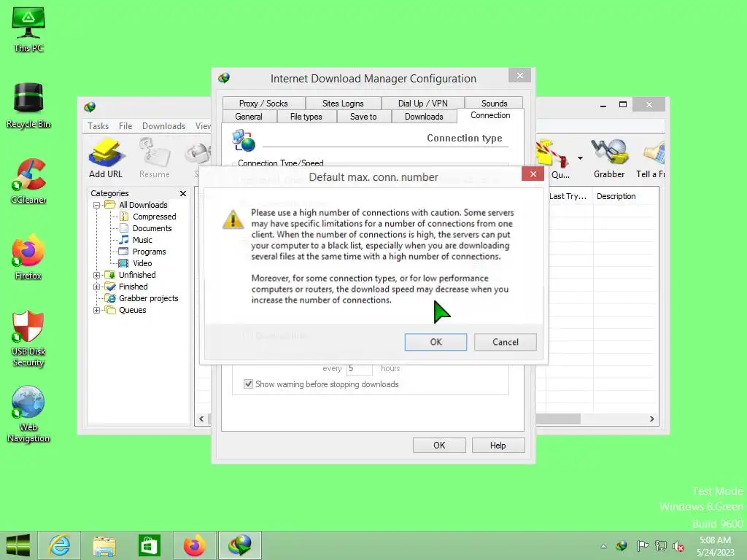Open This PC desktop icon
Image resolution: width=747 pixels, height=560 pixels.
pos(28,29)
